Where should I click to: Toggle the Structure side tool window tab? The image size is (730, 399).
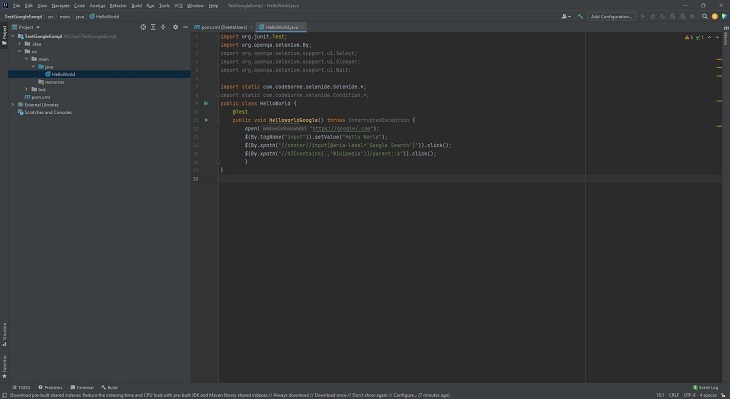(x=4, y=334)
